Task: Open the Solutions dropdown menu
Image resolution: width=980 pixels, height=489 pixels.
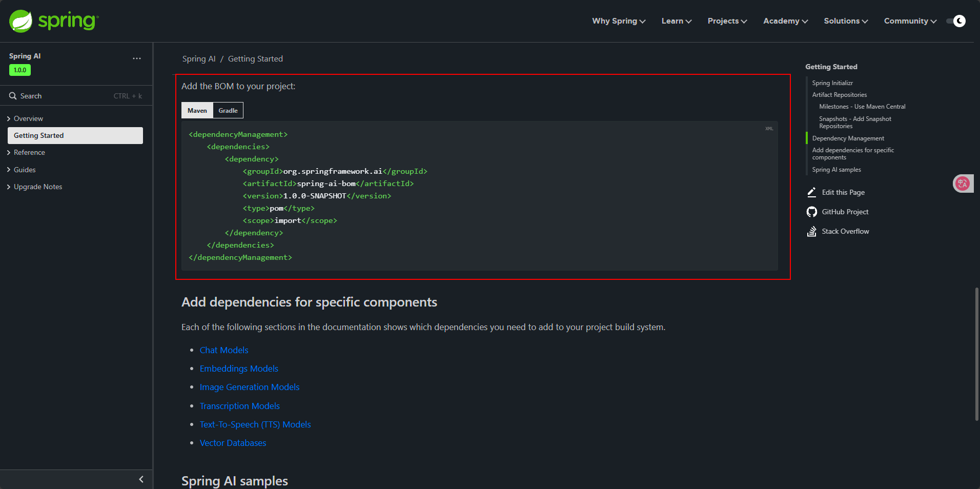Action: tap(846, 21)
